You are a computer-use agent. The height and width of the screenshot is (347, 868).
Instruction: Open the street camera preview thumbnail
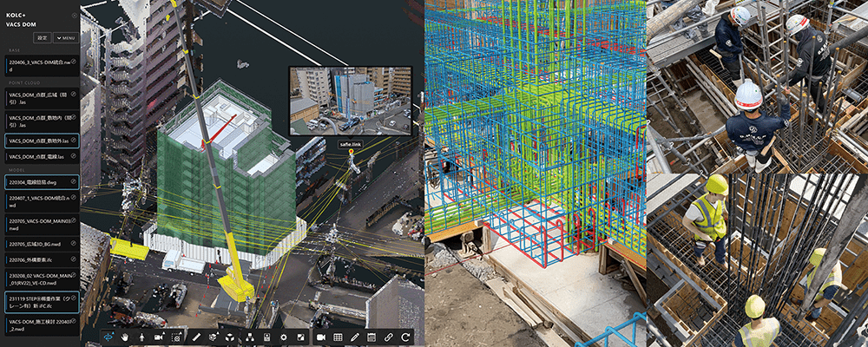(350, 101)
